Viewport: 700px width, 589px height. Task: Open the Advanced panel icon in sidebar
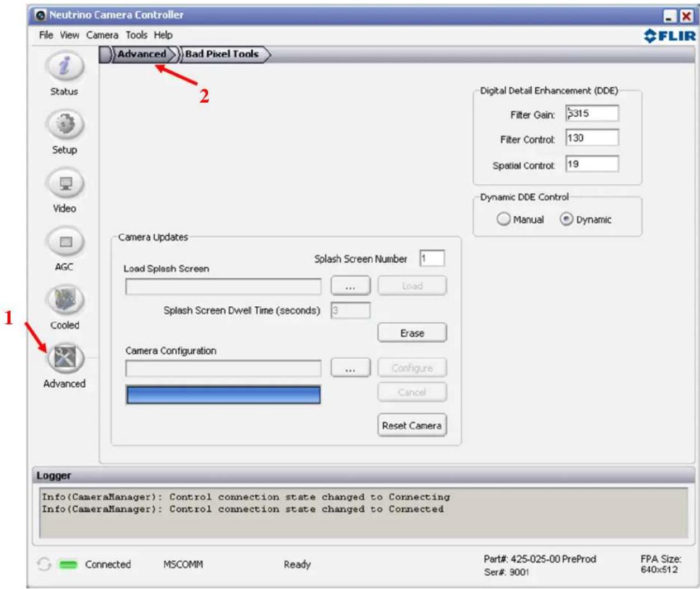(65, 358)
